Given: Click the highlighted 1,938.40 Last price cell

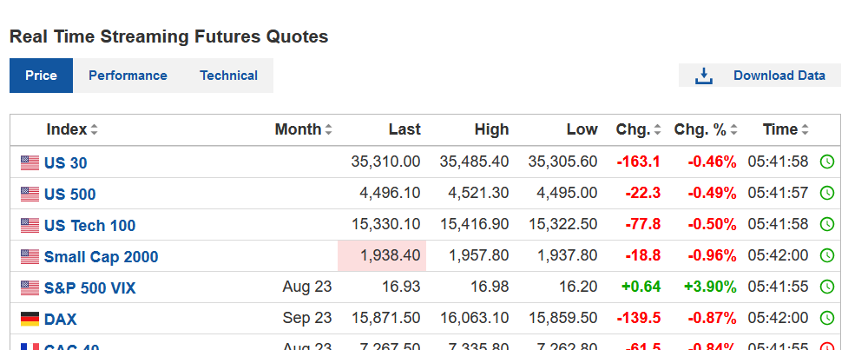Looking at the screenshot, I should click(382, 256).
